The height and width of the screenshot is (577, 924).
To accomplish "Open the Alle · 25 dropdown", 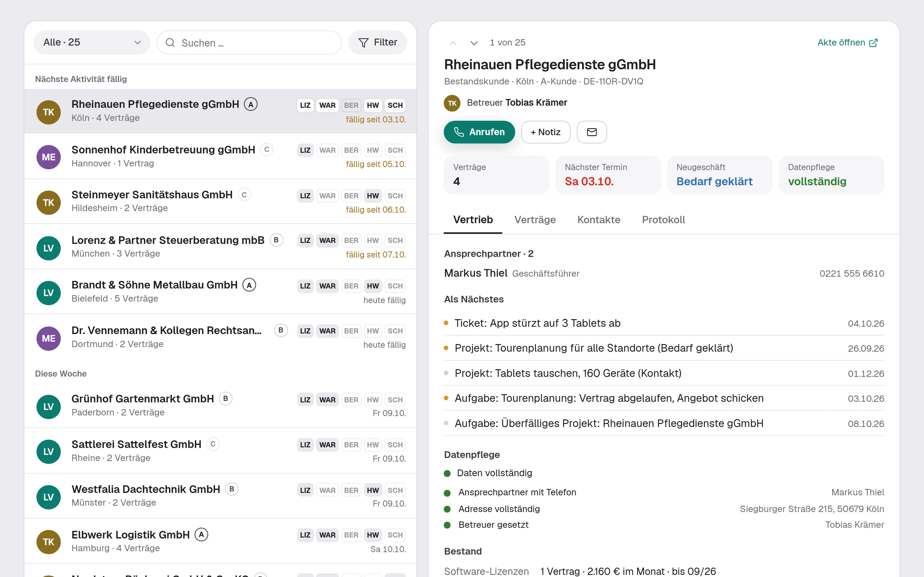I will 92,43.
